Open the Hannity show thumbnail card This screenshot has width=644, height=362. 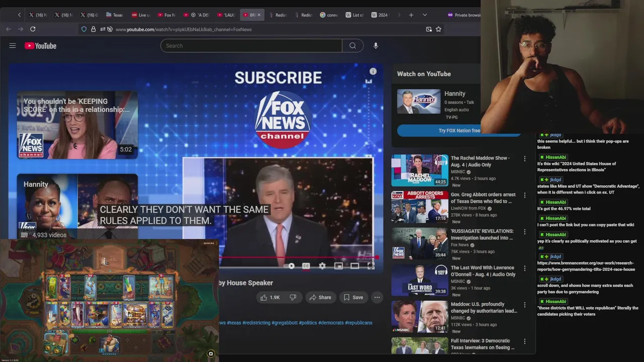419,102
